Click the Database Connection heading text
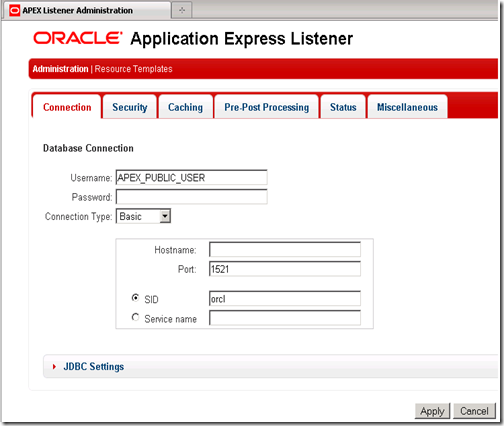The image size is (504, 426). coord(88,148)
